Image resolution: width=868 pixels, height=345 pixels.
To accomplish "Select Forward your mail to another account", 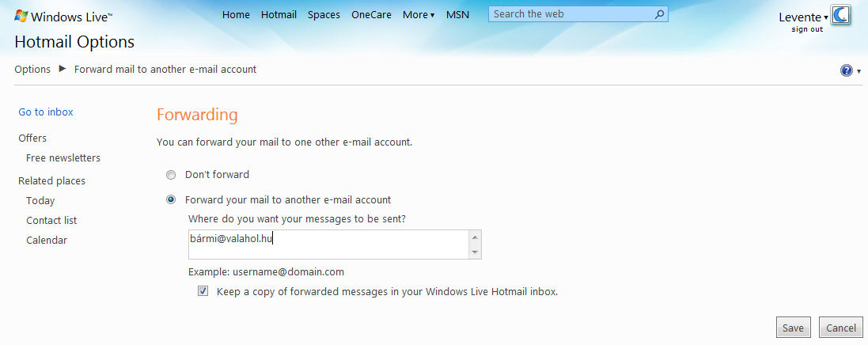I will click(171, 200).
